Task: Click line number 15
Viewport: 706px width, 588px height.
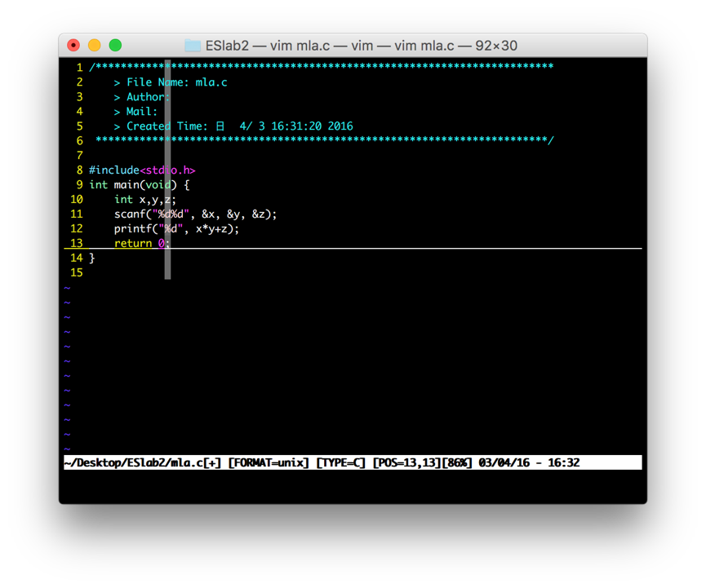Action: (77, 272)
